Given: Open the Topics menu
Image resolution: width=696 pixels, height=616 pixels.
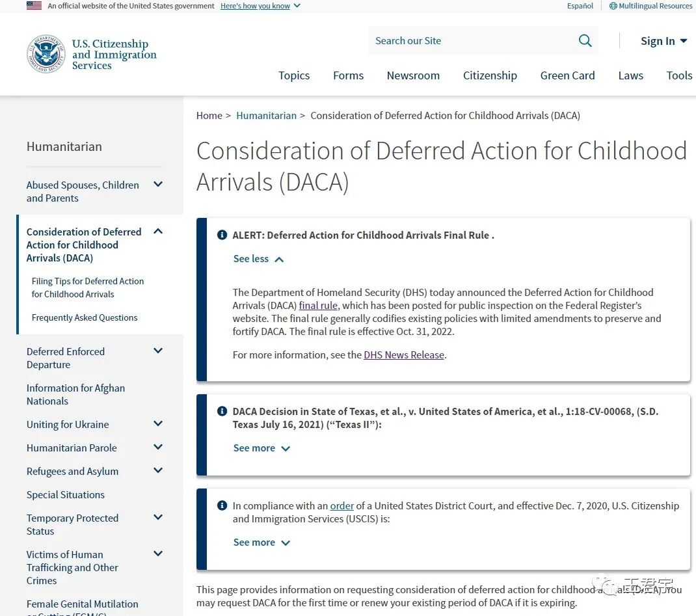Looking at the screenshot, I should click(x=294, y=75).
